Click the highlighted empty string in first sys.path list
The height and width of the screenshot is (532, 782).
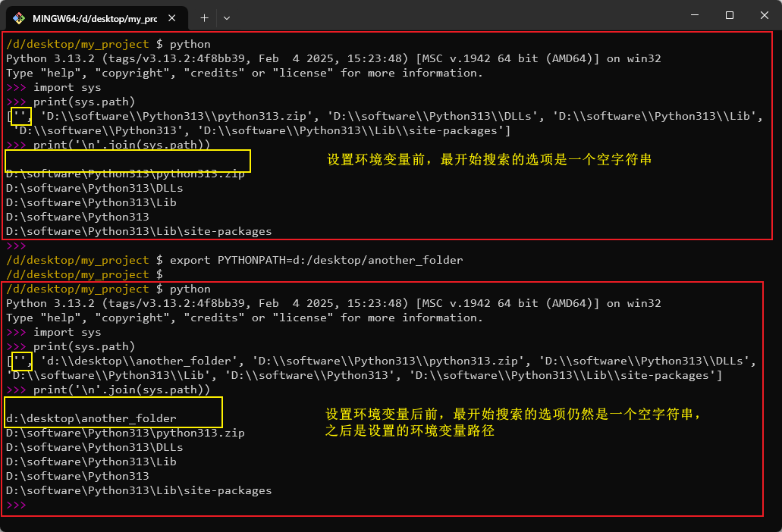coord(21,116)
